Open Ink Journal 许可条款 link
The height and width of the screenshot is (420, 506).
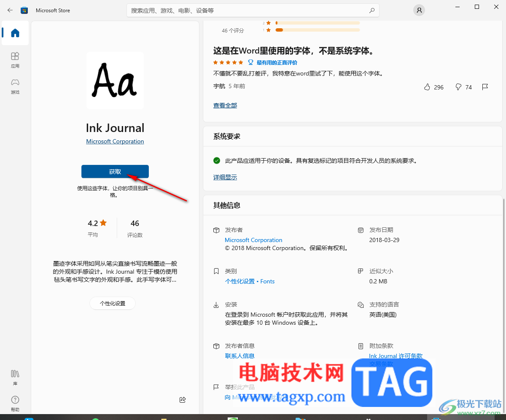point(396,356)
